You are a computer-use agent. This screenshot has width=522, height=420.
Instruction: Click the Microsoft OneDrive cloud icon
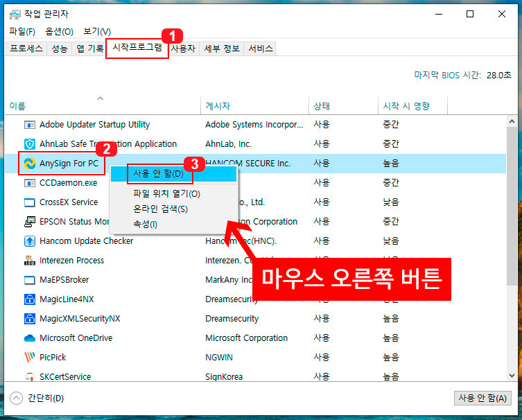[x=30, y=338]
